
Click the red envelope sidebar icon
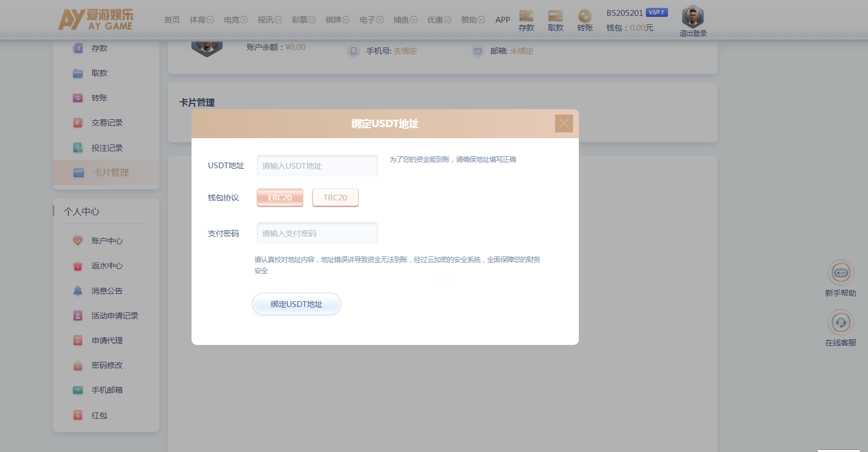pyautogui.click(x=78, y=415)
